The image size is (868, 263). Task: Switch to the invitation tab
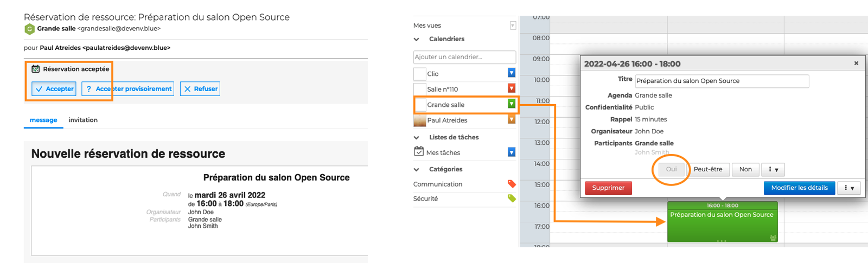click(83, 120)
